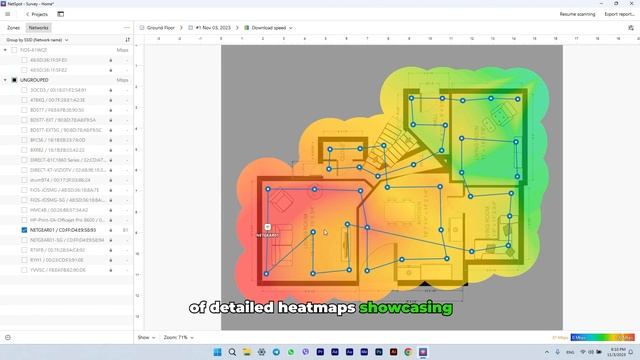This screenshot has height=360, width=640.
Task: Open Windows taskbar Search
Action: click(x=232, y=352)
